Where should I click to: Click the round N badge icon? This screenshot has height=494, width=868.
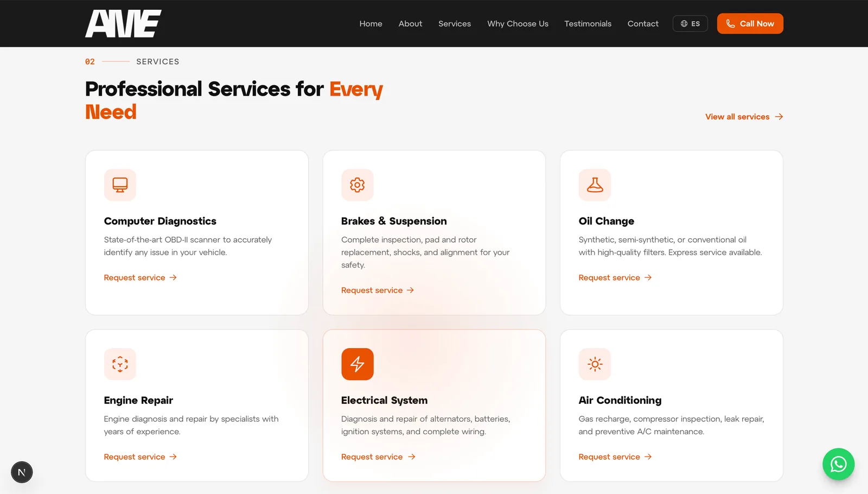[x=22, y=472]
